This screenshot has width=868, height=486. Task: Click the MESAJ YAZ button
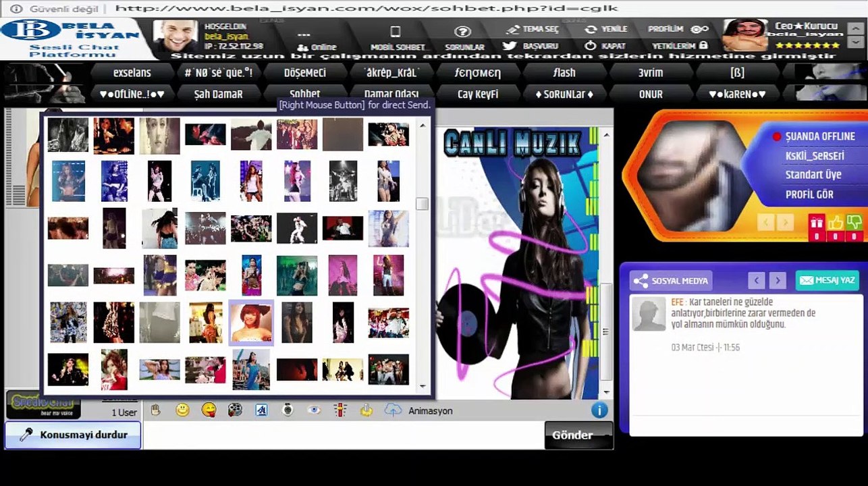[x=827, y=280]
